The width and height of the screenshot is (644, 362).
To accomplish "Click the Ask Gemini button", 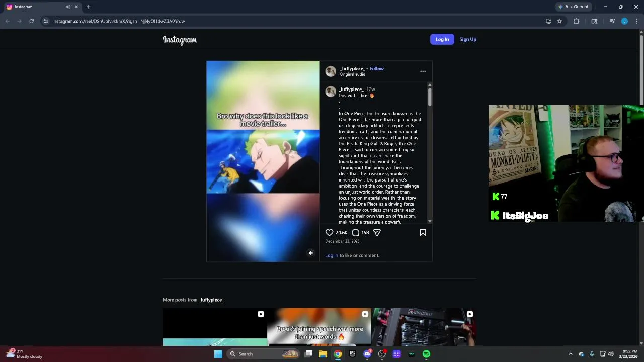I will 573,7.
